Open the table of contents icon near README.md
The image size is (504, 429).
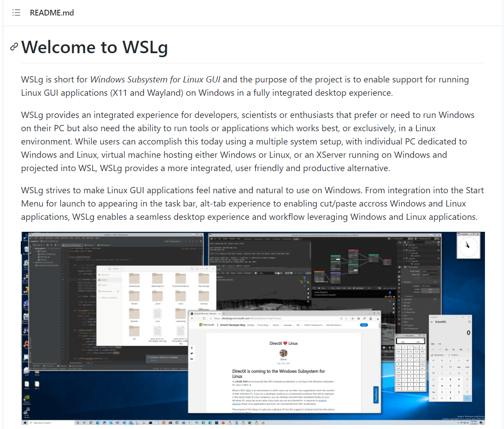point(16,12)
